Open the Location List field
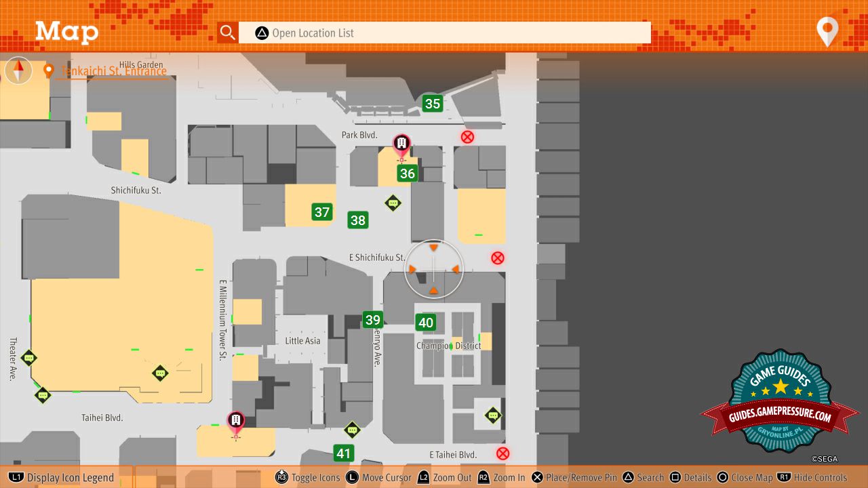This screenshot has width=868, height=488. click(444, 33)
